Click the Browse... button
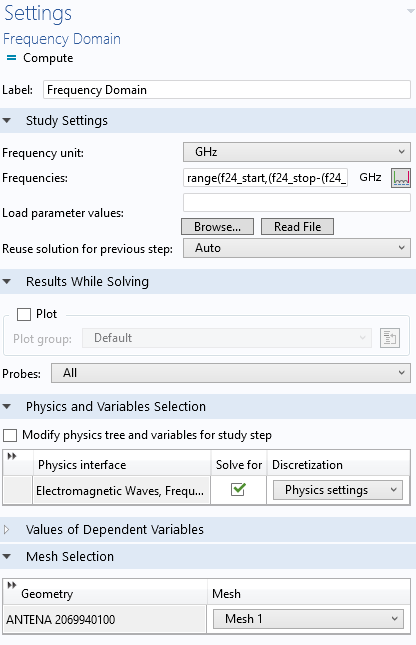 217,227
